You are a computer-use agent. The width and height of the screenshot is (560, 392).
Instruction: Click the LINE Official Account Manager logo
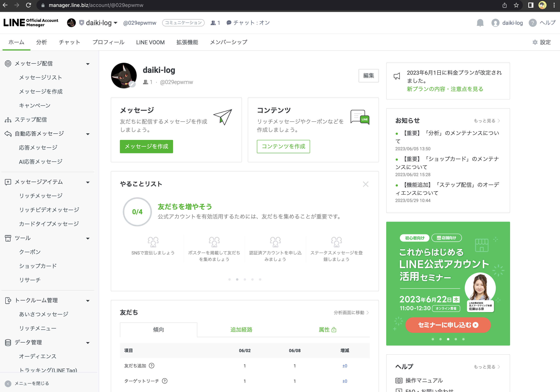pyautogui.click(x=31, y=23)
